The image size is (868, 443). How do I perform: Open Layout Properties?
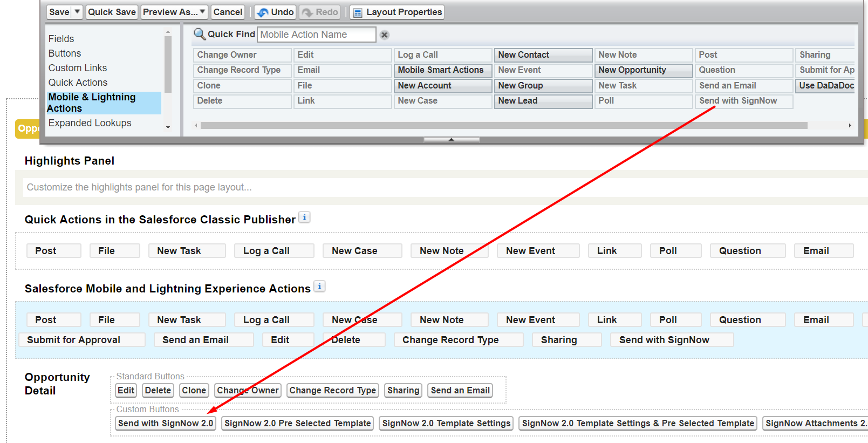pyautogui.click(x=397, y=12)
